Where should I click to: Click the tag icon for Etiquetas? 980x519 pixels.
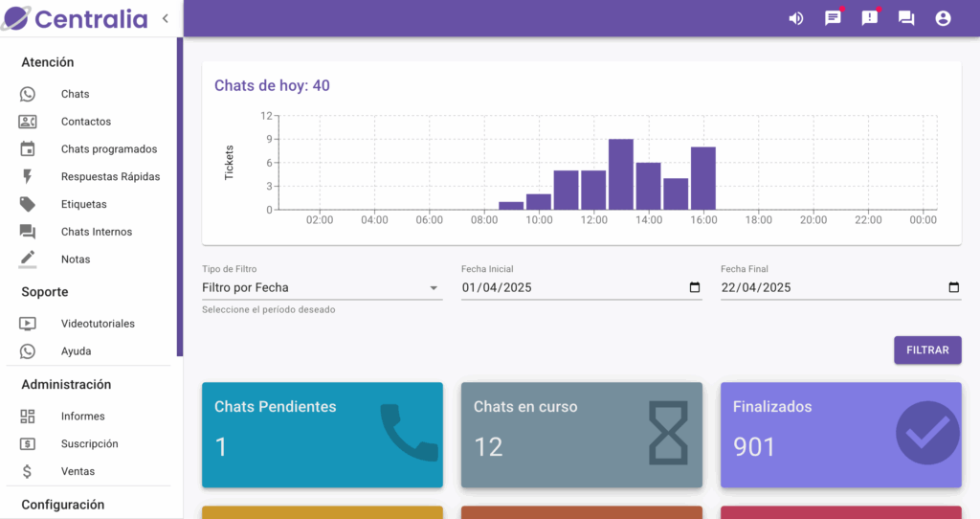pos(28,204)
